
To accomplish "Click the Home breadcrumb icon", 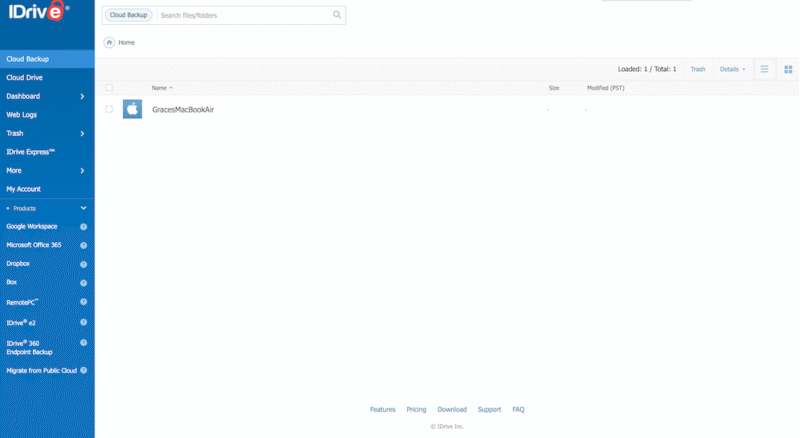I will (109, 42).
